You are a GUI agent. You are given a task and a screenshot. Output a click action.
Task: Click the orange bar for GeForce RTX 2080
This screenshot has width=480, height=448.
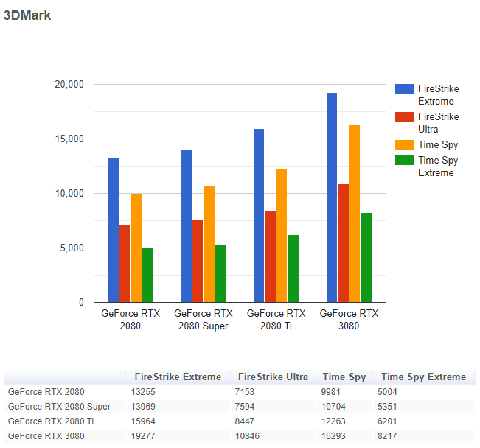[x=136, y=248]
